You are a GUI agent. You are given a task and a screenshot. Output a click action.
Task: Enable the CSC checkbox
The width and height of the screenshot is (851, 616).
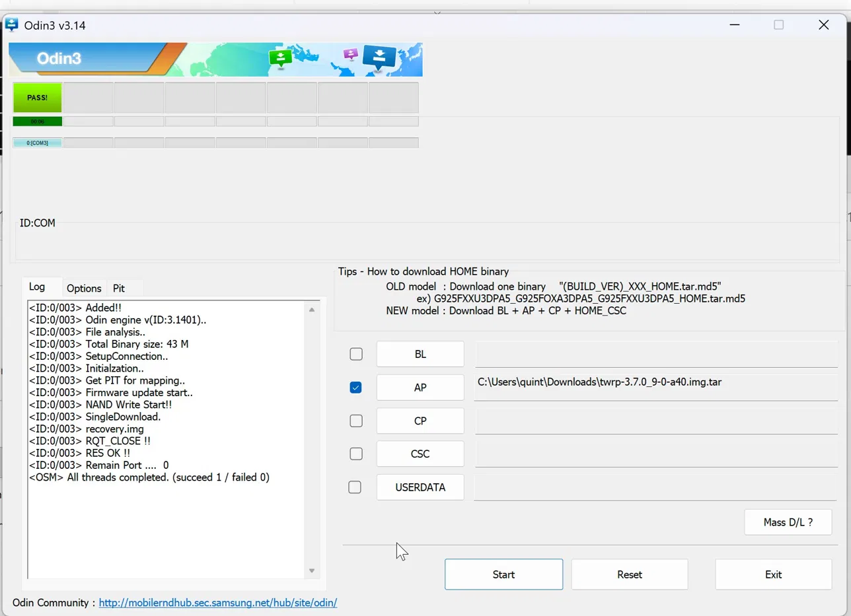[356, 454]
